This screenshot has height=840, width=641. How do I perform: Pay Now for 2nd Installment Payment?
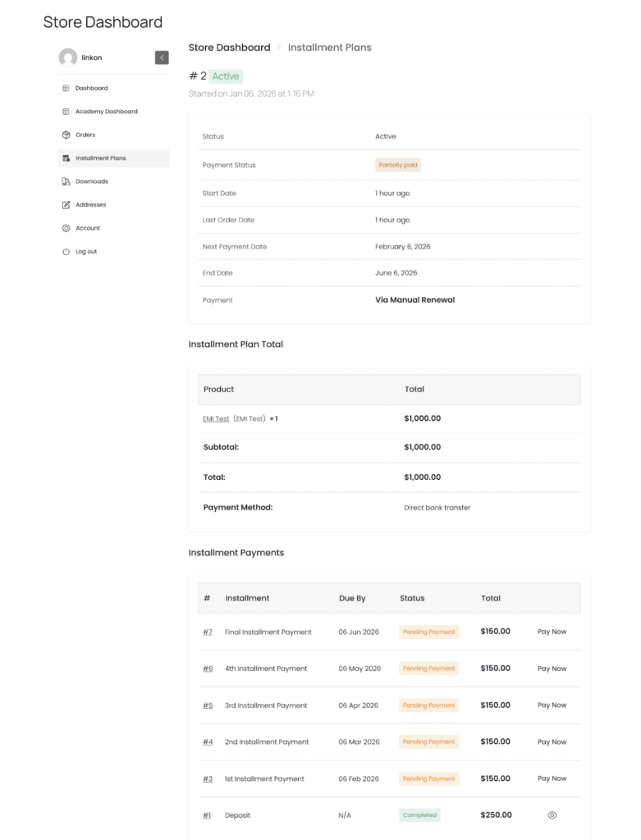[x=552, y=742]
